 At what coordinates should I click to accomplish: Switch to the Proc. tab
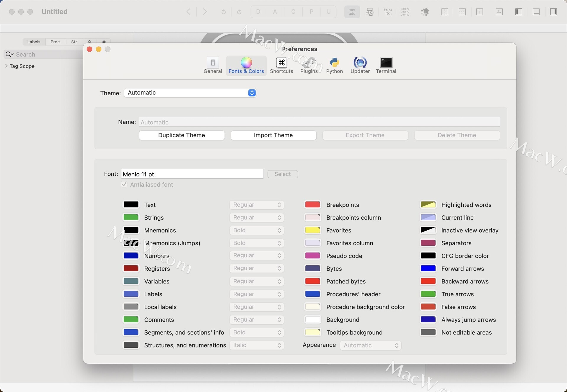[x=56, y=42]
